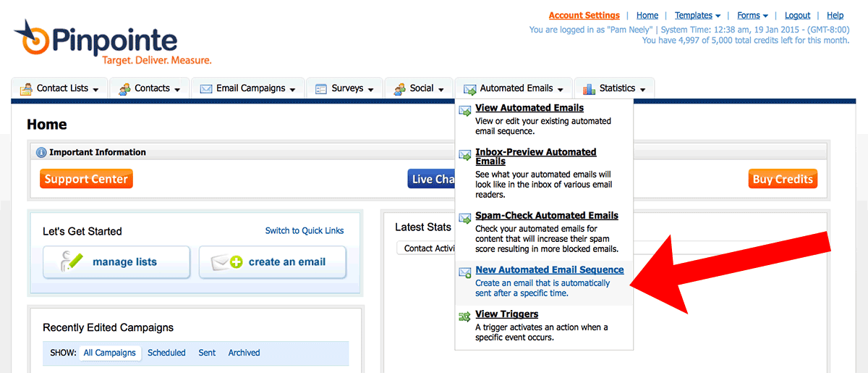Click the Spam-Check Automated Emails icon

click(465, 218)
